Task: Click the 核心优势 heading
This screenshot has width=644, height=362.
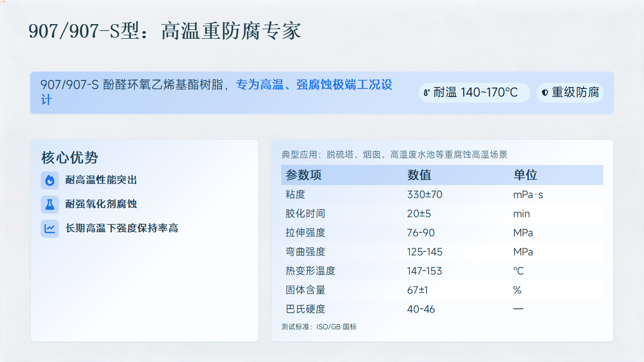Action: coord(69,158)
